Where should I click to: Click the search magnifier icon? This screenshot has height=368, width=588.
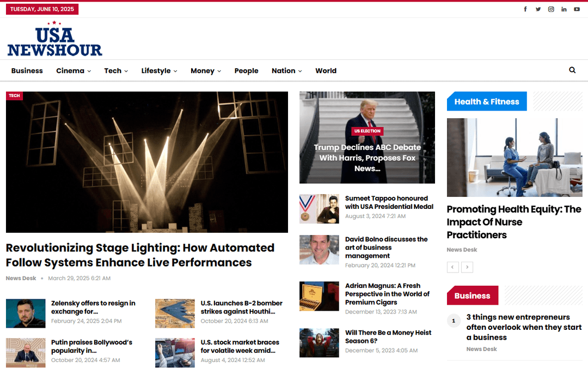point(572,70)
